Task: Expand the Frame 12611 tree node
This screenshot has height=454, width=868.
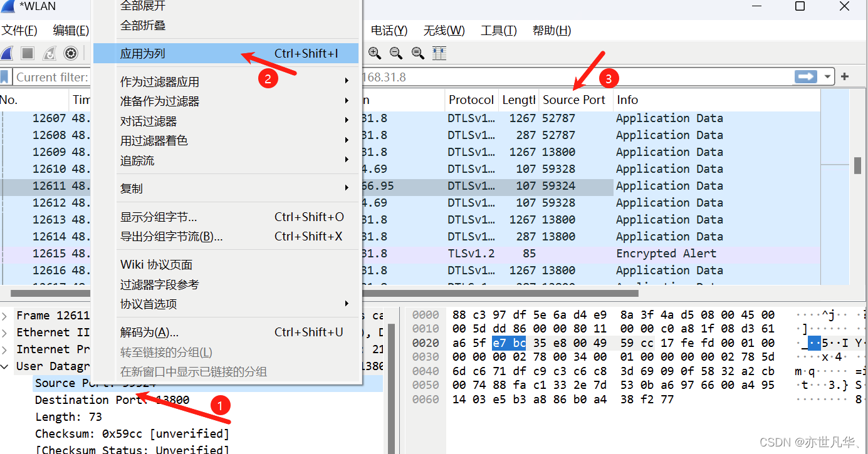Action: tap(5, 315)
